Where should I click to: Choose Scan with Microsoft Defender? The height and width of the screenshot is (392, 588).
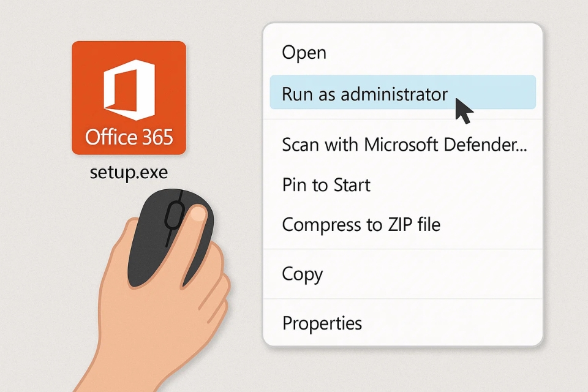click(403, 145)
